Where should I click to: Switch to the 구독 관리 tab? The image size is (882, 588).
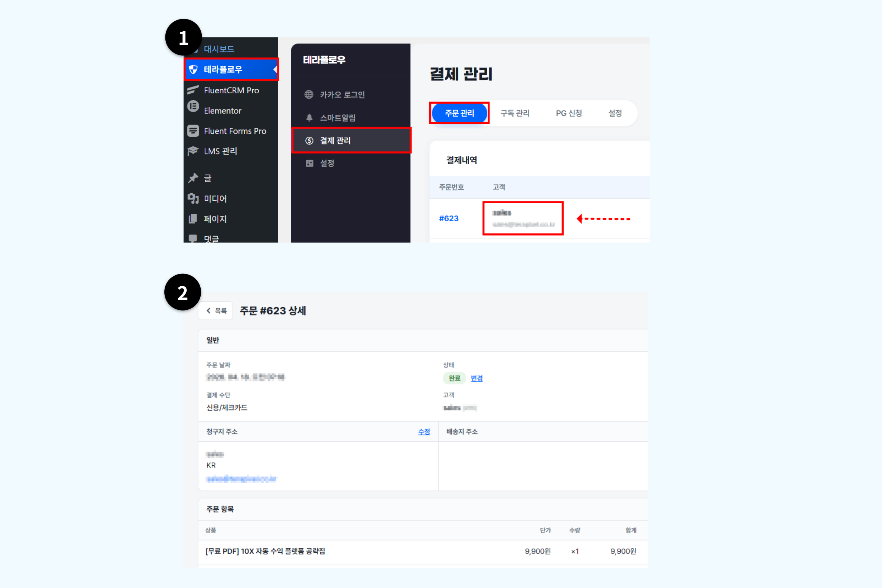[515, 113]
